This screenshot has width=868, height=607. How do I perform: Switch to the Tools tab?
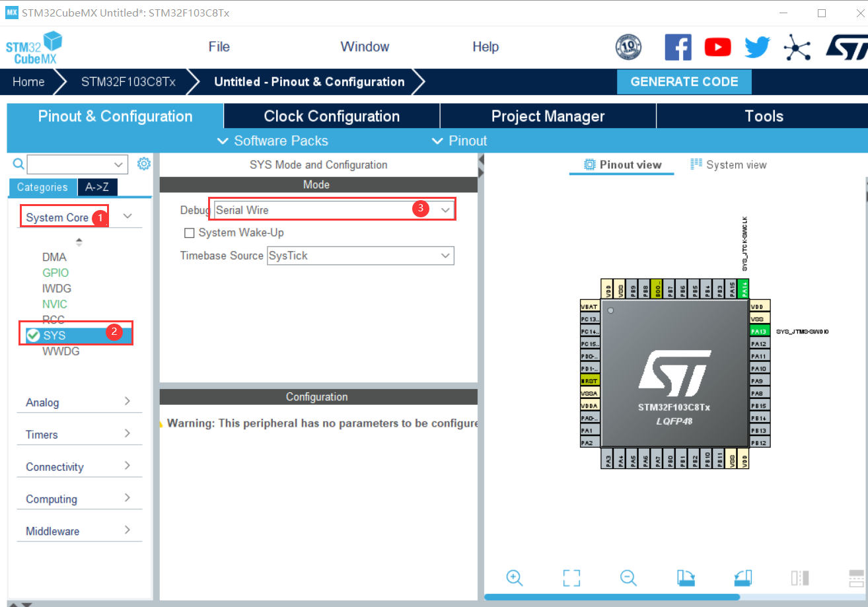pos(764,116)
